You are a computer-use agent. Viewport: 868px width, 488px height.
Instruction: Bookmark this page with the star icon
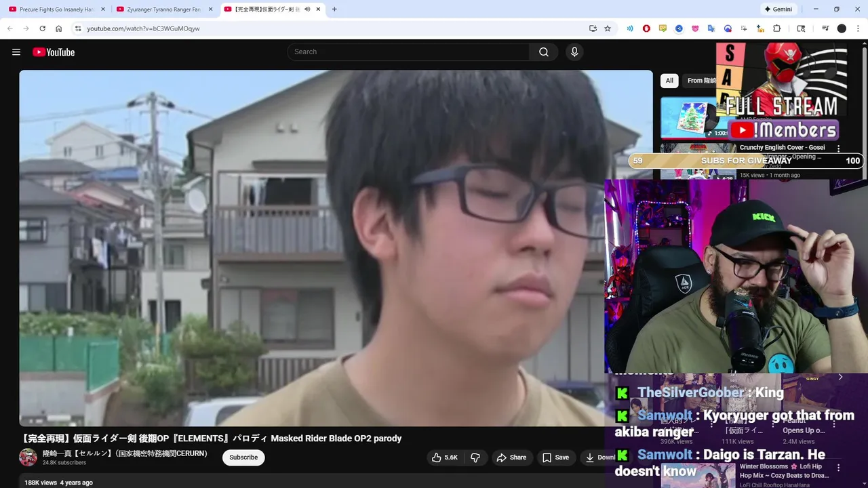pyautogui.click(x=608, y=28)
